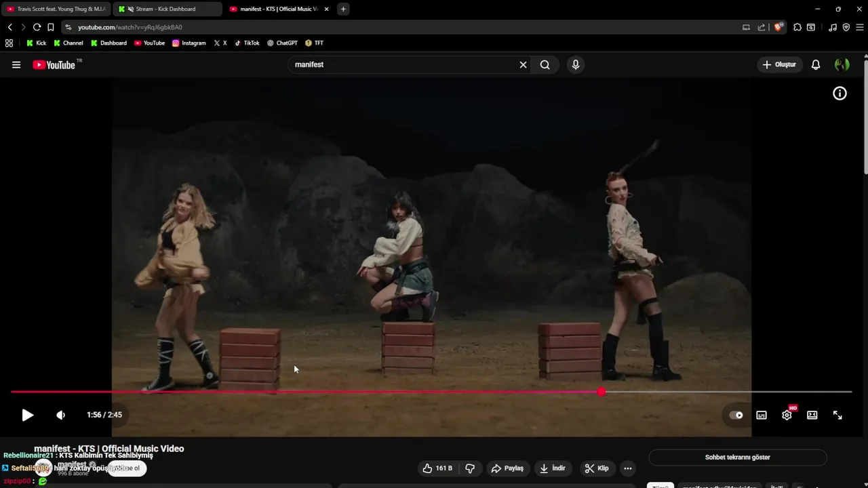Click the youtube.com address bar URL
The width and height of the screenshot is (868, 488).
pyautogui.click(x=130, y=27)
